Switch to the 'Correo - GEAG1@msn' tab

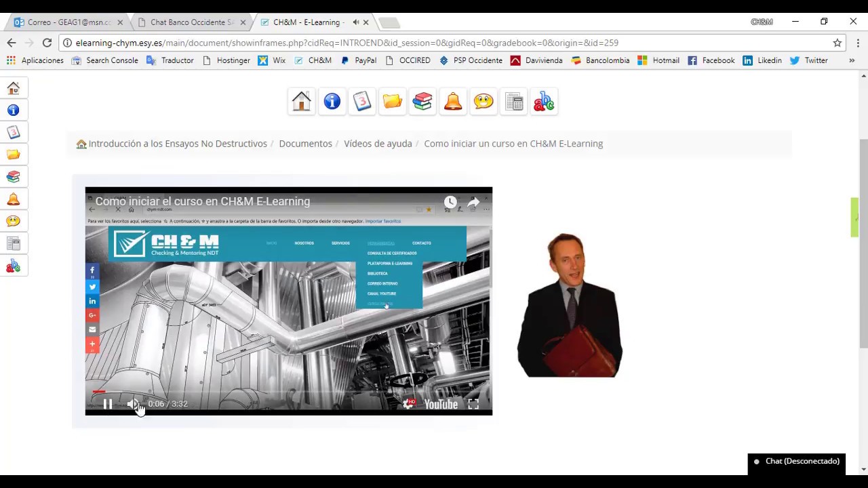[x=68, y=22]
